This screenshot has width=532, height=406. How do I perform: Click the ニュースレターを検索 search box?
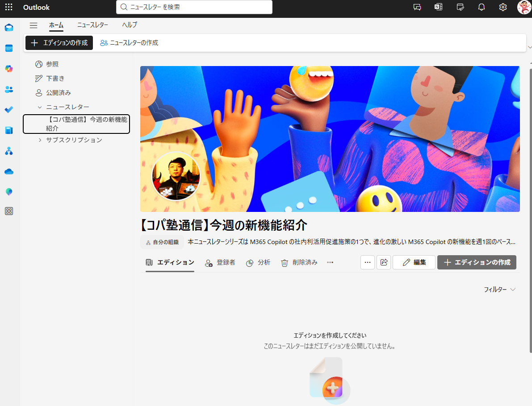194,7
